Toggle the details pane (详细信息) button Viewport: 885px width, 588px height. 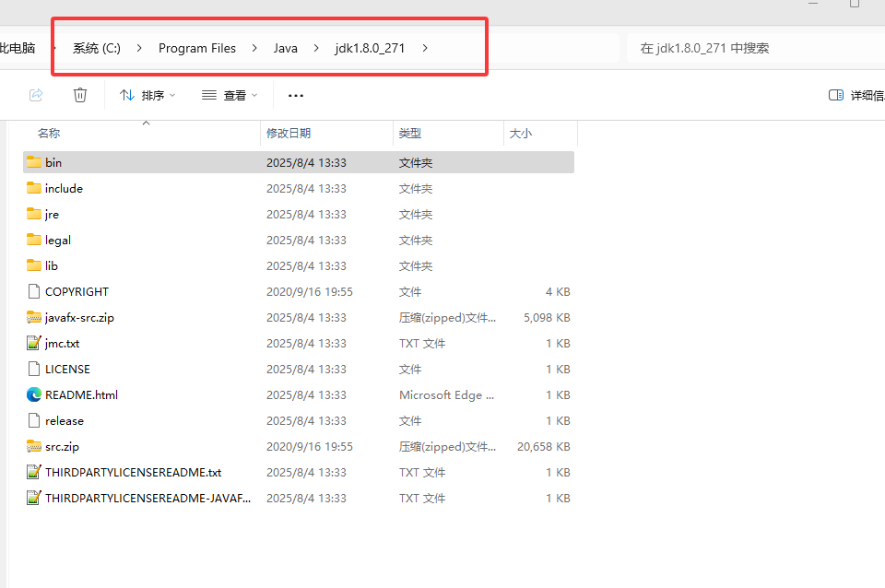tap(856, 95)
